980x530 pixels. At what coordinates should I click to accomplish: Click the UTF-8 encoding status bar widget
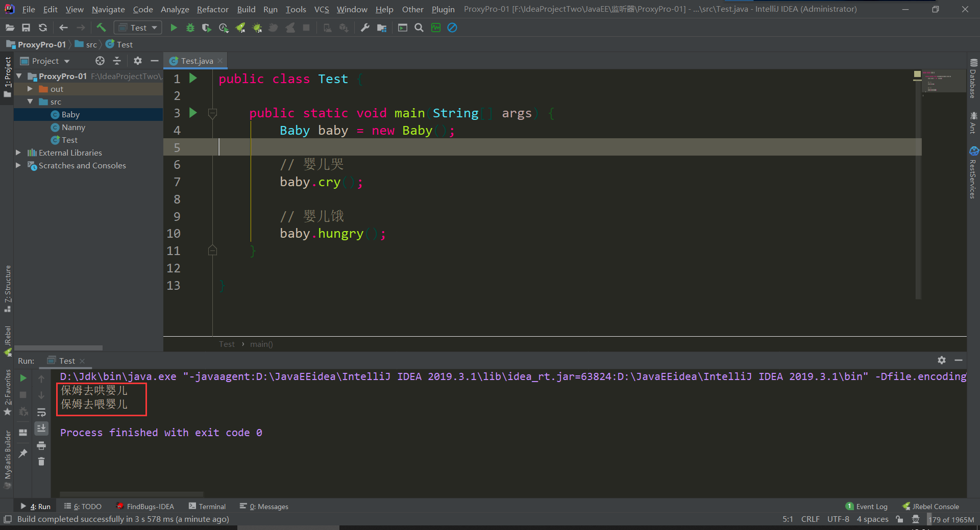pyautogui.click(x=838, y=519)
